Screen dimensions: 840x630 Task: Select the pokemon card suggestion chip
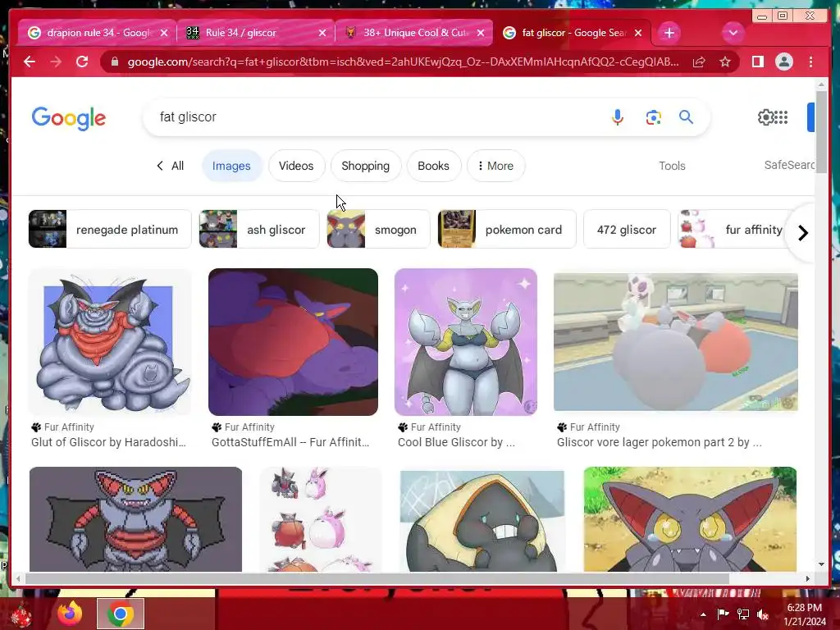[x=507, y=230]
